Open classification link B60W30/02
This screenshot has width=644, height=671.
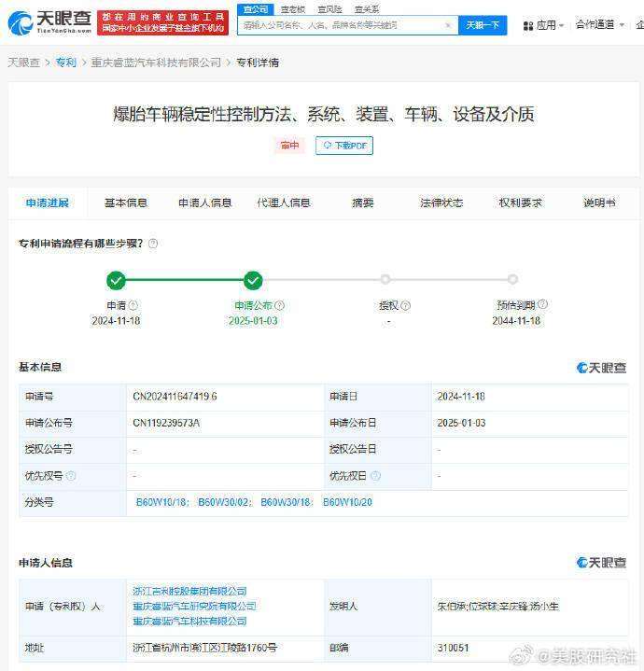click(224, 502)
